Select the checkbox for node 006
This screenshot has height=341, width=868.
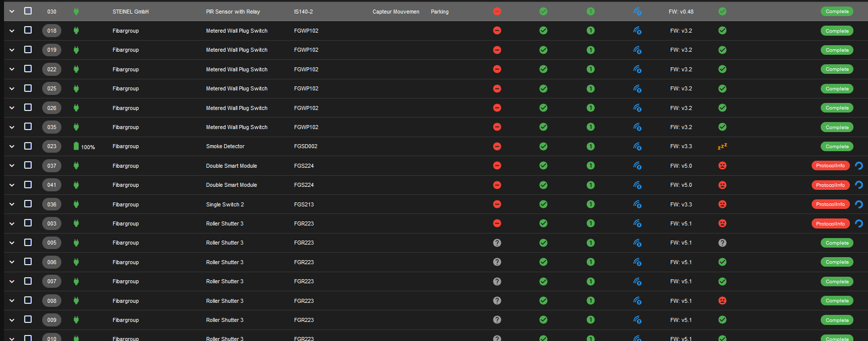coord(28,262)
